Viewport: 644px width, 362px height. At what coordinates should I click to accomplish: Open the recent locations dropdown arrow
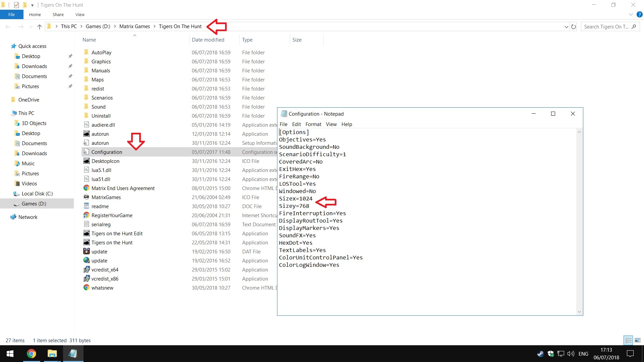tap(31, 27)
